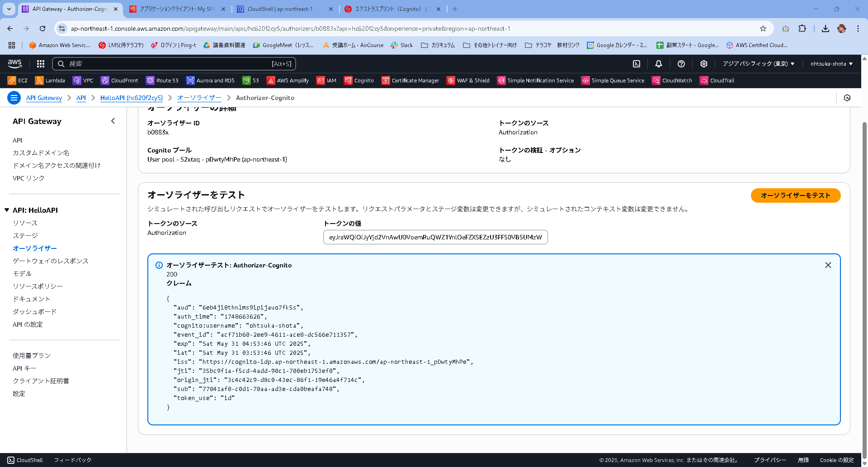Image resolution: width=868 pixels, height=467 pixels.
Task: Open the Cognito service shortcut
Action: pyautogui.click(x=359, y=80)
